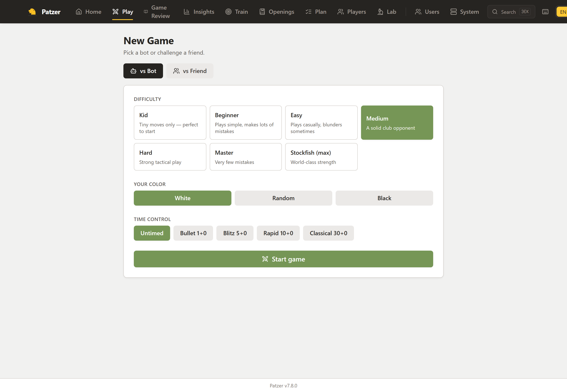Click the Train target icon

228,11
